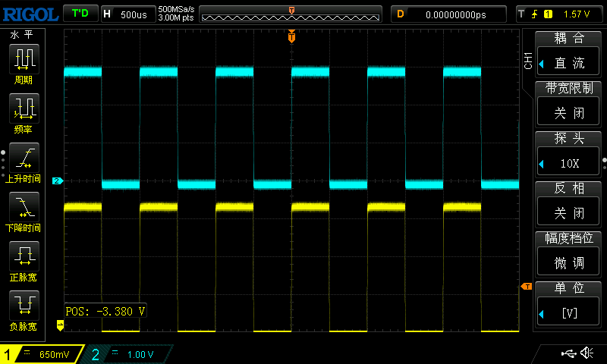Toggle 带宽限制 bandwidth limit setting
This screenshot has width=607, height=364.
[569, 113]
